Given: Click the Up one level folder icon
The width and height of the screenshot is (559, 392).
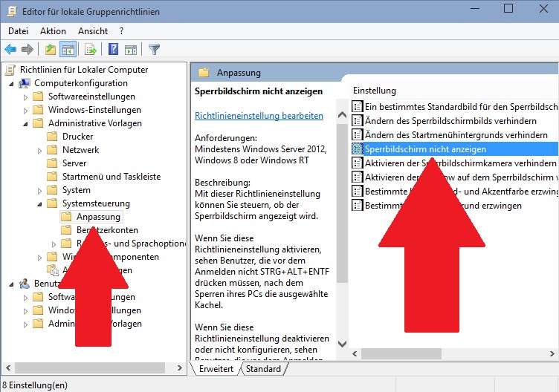Looking at the screenshot, I should click(50, 50).
